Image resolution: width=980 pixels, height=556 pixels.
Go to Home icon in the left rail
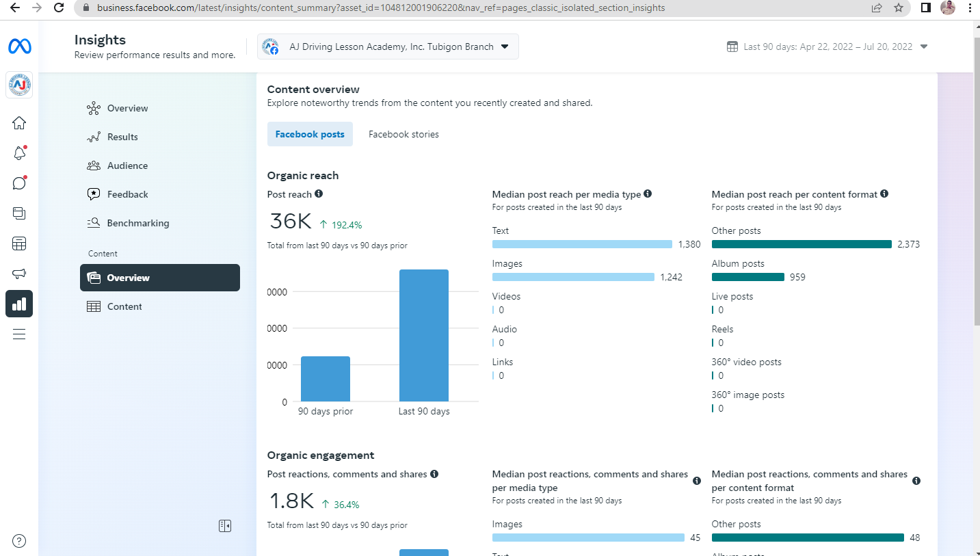19,123
